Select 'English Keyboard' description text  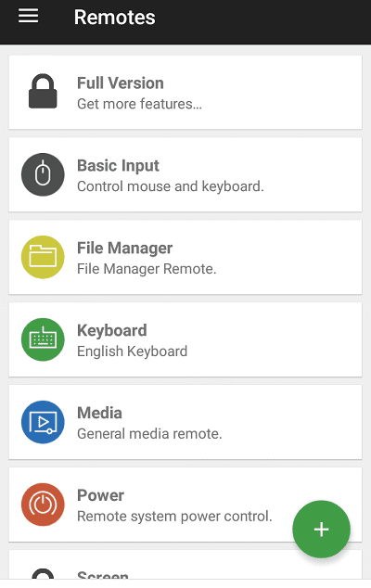coord(132,352)
